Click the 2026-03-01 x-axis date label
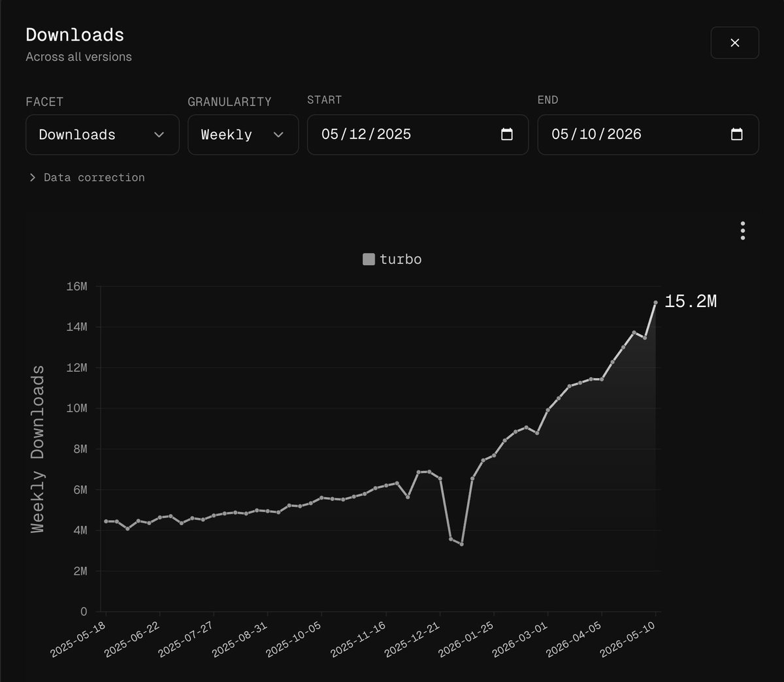 [521, 640]
